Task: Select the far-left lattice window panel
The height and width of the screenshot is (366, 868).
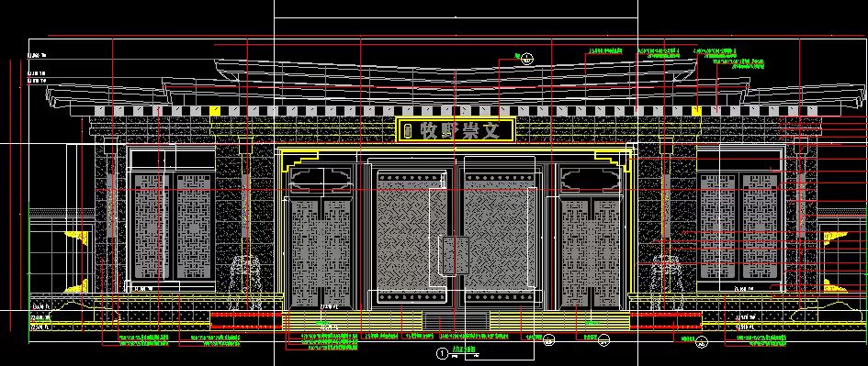Action: (x=152, y=227)
